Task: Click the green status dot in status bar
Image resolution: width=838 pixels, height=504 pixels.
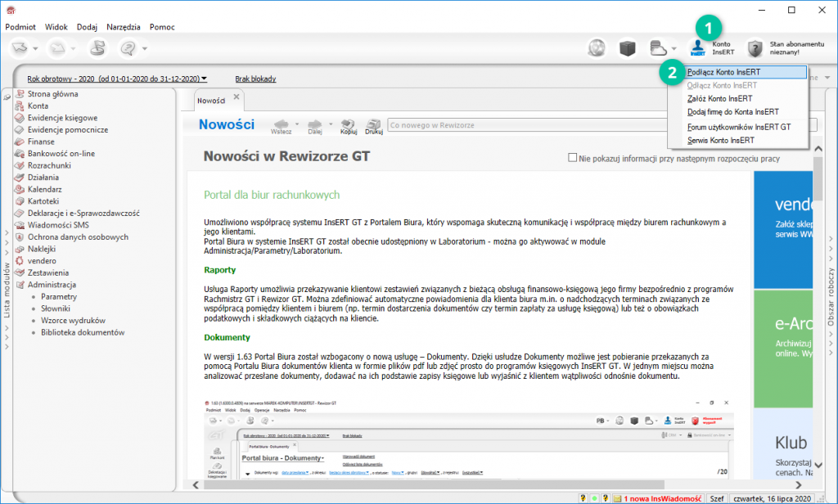Action: point(594,498)
